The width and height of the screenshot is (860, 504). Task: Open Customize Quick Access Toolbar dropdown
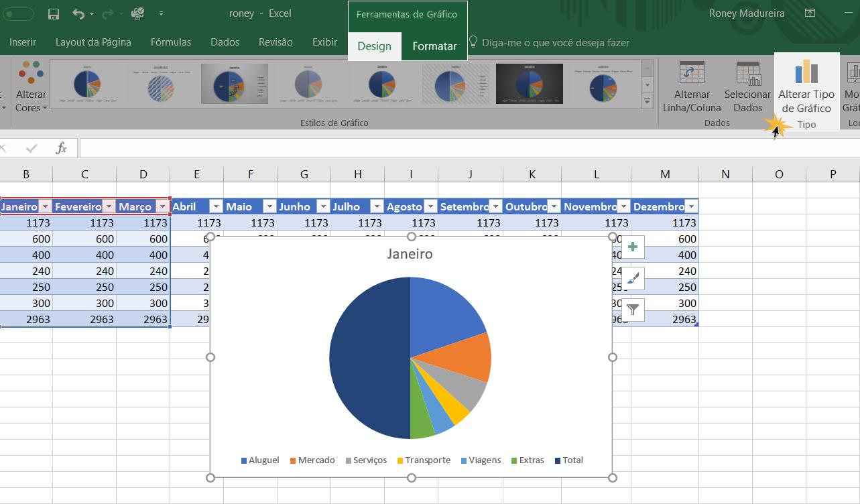[x=161, y=13]
